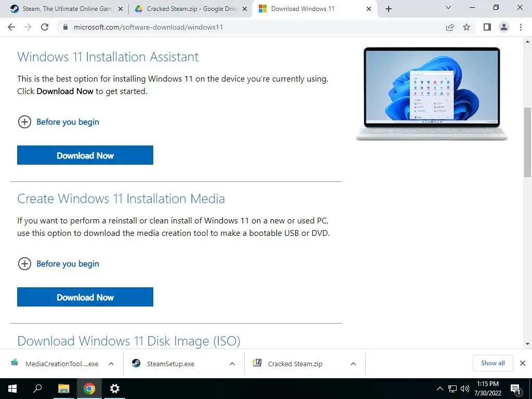Close the Cracked Steam.zip Google Drive tab
The height and width of the screenshot is (399, 532).
pos(245,9)
